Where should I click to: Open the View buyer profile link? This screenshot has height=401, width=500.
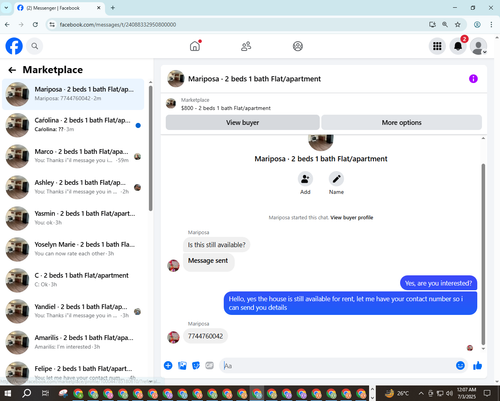click(x=352, y=218)
